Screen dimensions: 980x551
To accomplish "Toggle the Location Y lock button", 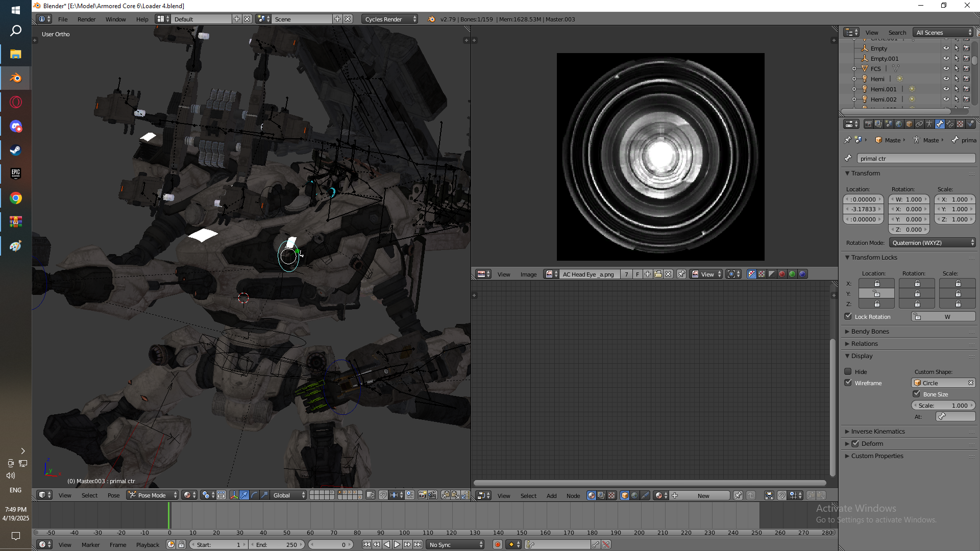I will pyautogui.click(x=876, y=293).
